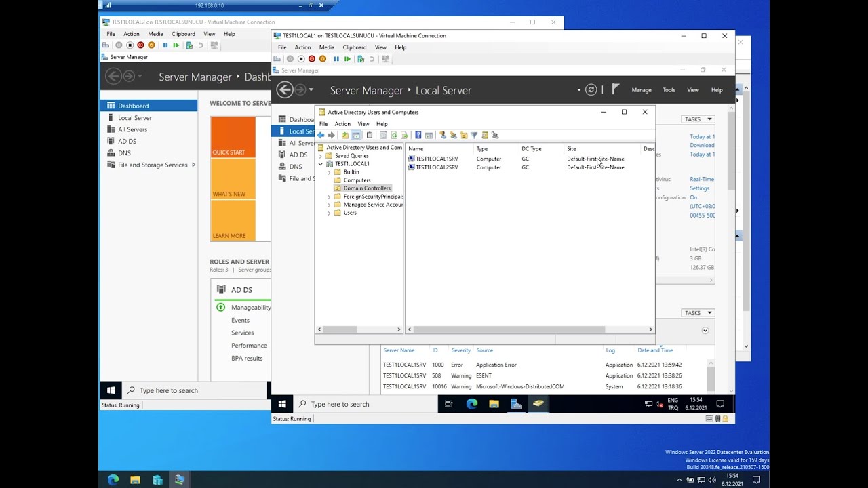Open Edge on the host taskbar

(113, 480)
